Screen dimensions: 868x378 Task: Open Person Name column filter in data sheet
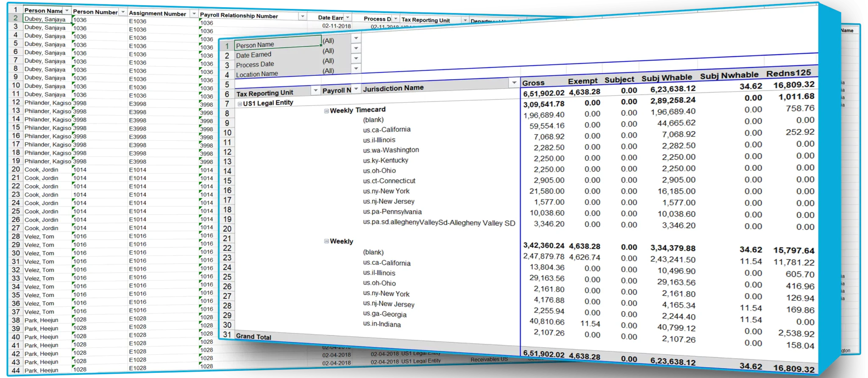coord(67,10)
